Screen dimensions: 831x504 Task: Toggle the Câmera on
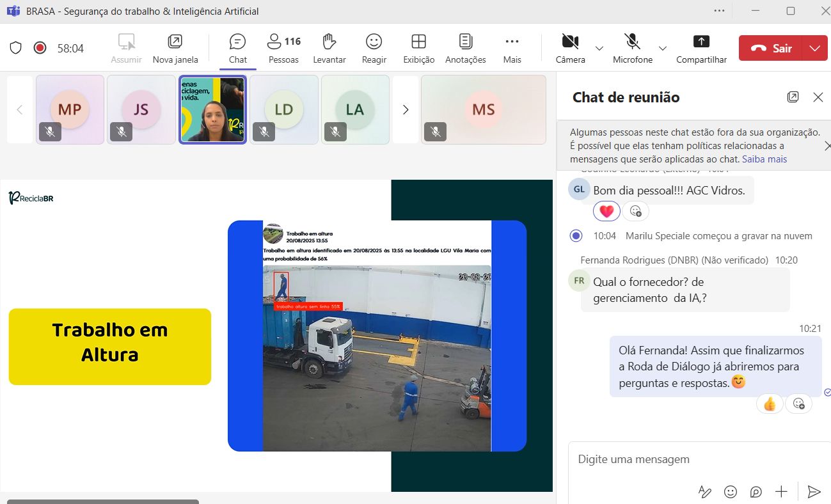point(570,49)
